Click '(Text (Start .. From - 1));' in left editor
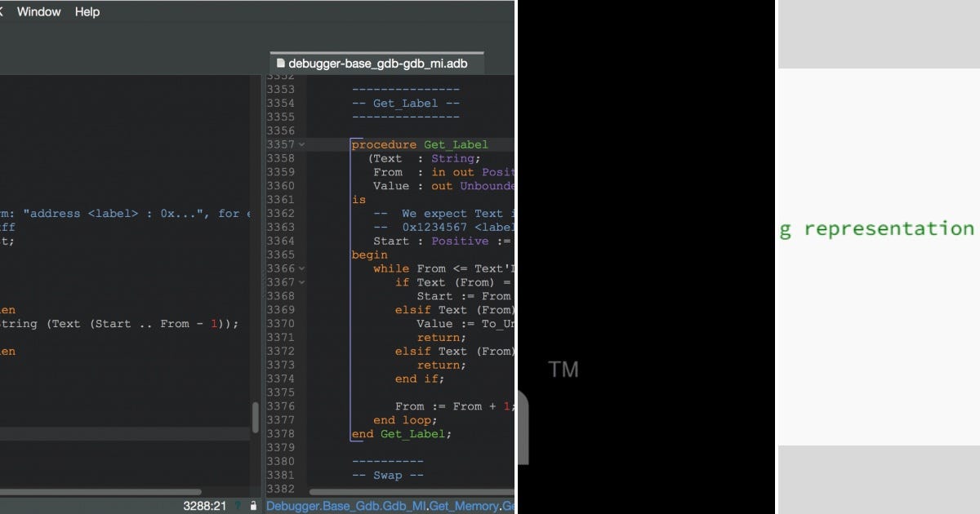 (x=143, y=323)
